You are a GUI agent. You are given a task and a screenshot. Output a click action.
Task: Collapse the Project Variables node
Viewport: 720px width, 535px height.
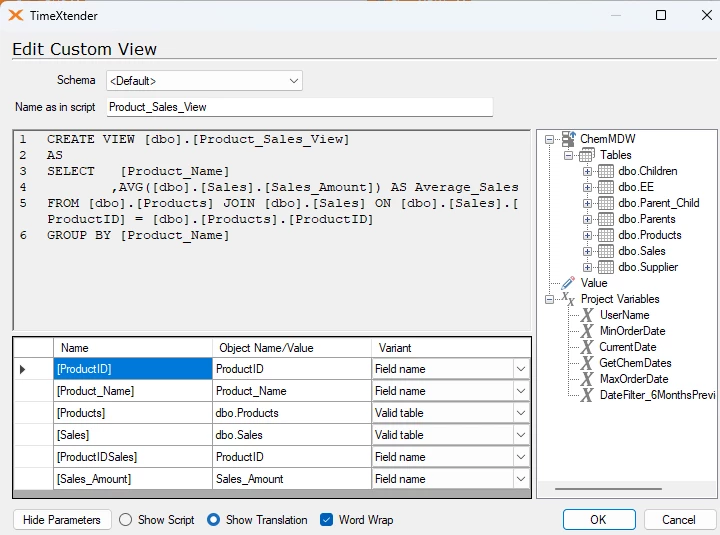(x=549, y=299)
